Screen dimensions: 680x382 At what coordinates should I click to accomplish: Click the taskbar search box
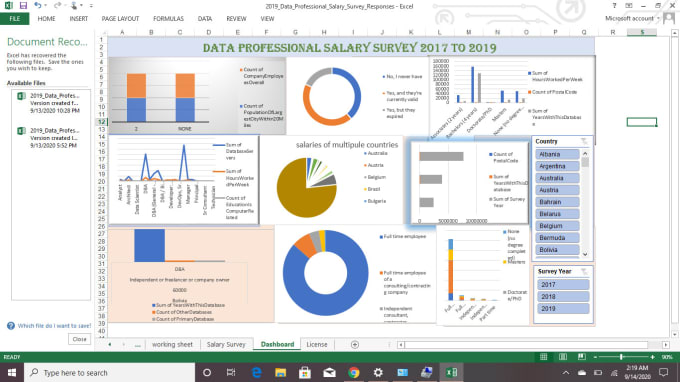tap(110, 372)
